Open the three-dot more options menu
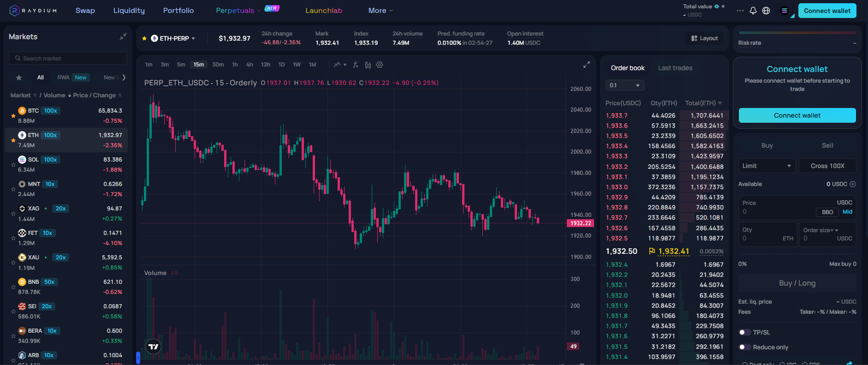 (x=740, y=11)
